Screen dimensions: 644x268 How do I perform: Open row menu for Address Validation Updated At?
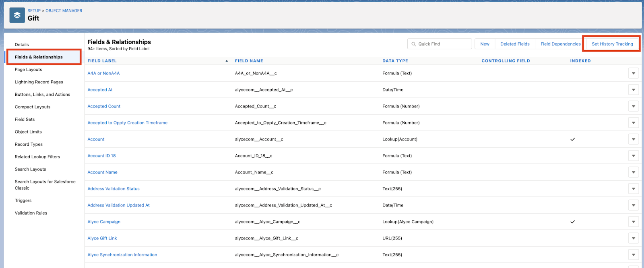point(633,205)
